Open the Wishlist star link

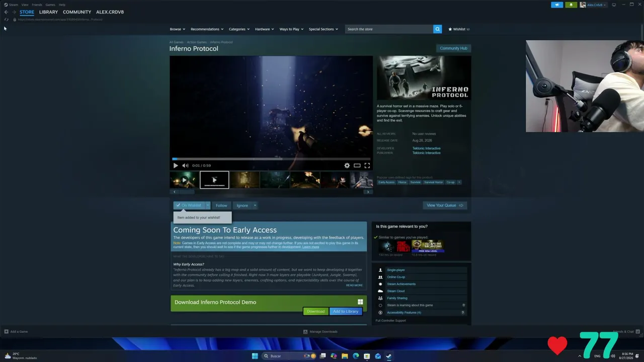point(459,29)
